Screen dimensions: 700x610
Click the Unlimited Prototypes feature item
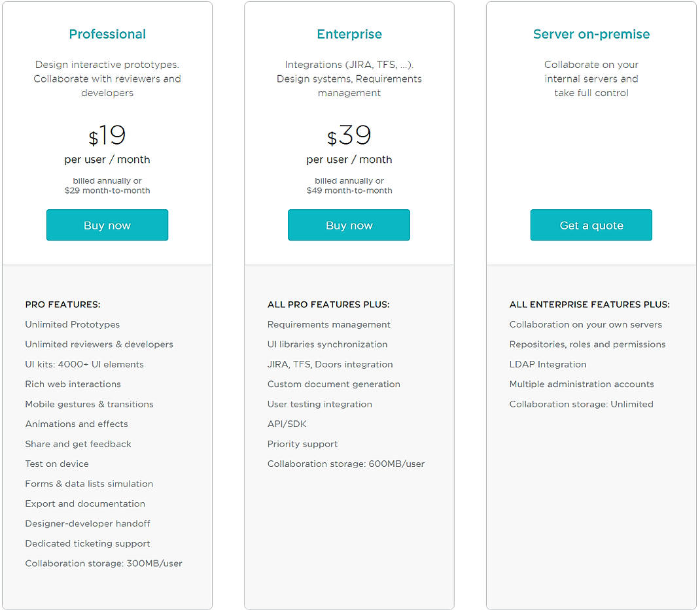click(x=72, y=324)
